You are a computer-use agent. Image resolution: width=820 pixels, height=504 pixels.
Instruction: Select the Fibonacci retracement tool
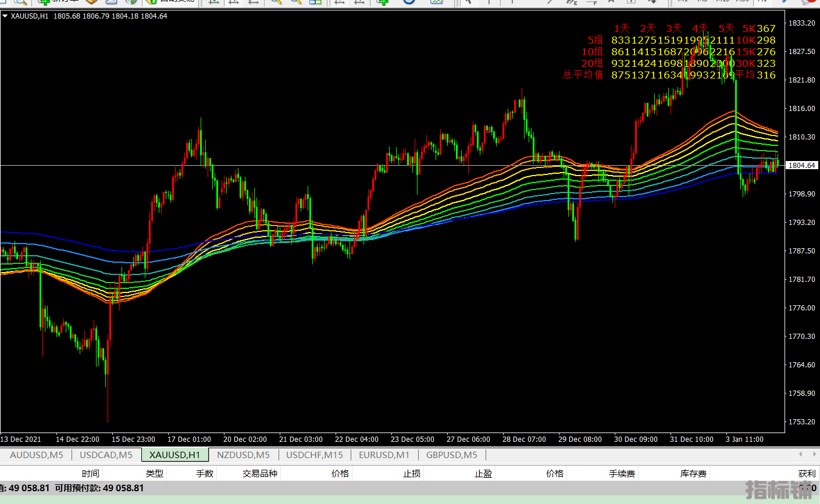[x=591, y=2]
